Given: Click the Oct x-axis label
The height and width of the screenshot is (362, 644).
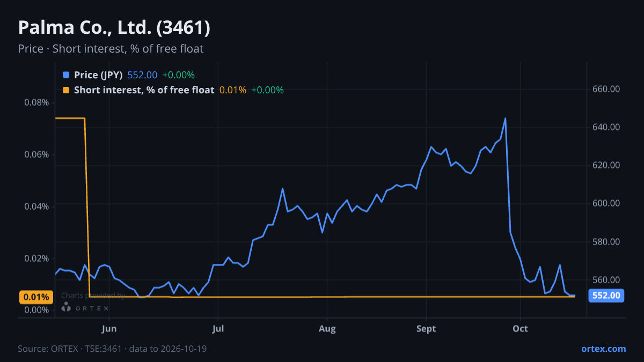Looking at the screenshot, I should (520, 329).
